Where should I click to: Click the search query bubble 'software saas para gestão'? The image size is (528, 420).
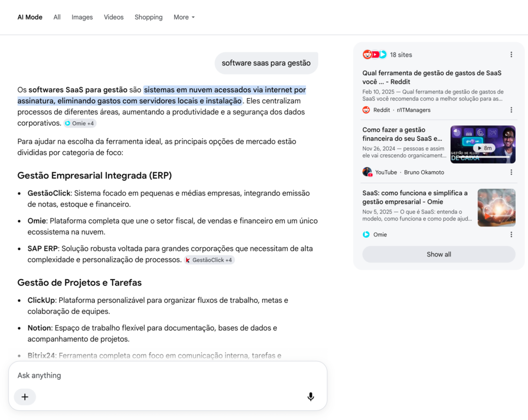(x=266, y=63)
